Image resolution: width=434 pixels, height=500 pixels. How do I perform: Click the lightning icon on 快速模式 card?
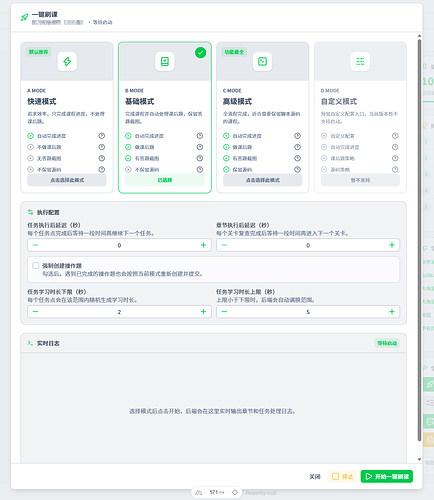67,61
